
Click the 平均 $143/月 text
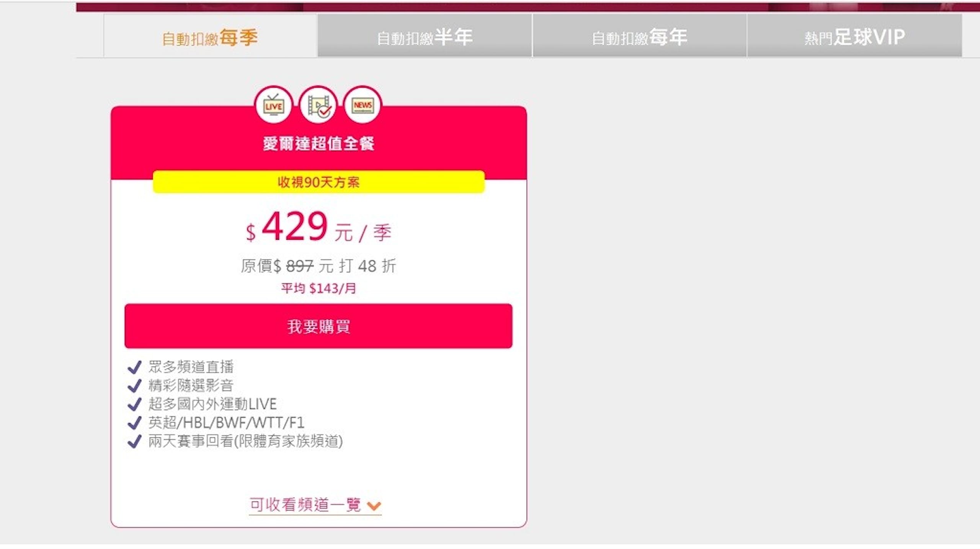318,288
